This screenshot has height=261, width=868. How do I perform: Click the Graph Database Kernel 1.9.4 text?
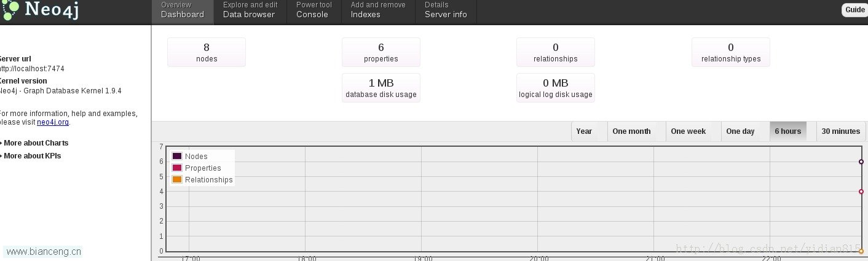(61, 91)
